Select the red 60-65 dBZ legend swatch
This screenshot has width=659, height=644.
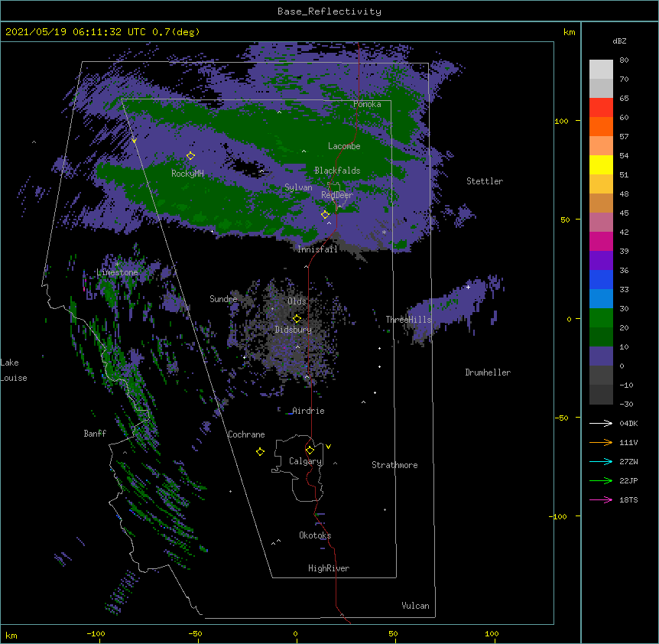601,108
